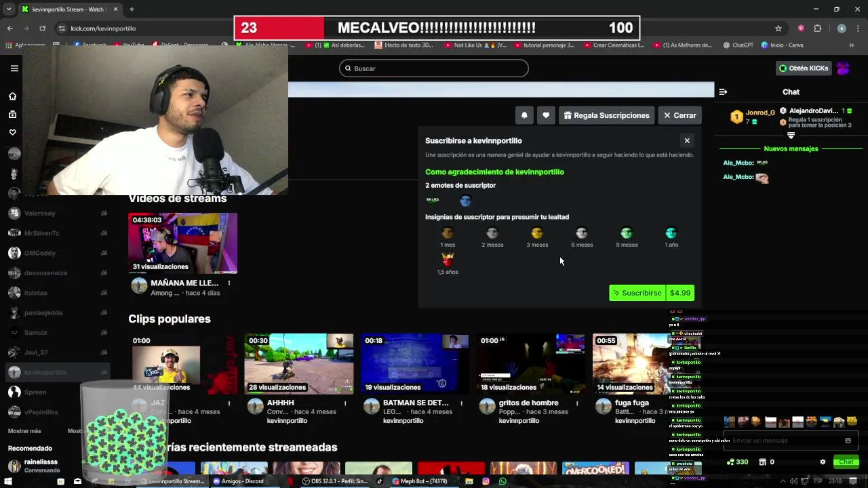Viewport: 868px width, 488px height.
Task: Click the Cerrar button
Action: [679, 115]
